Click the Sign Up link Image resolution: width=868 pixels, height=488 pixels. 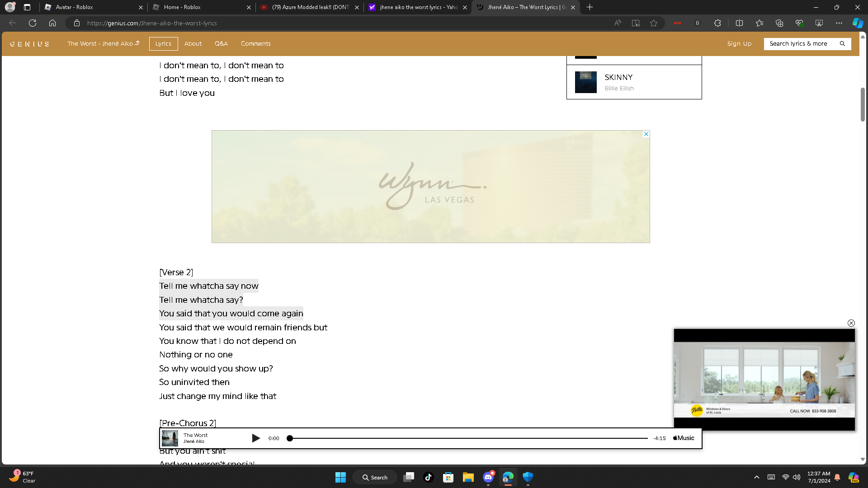pyautogui.click(x=739, y=44)
